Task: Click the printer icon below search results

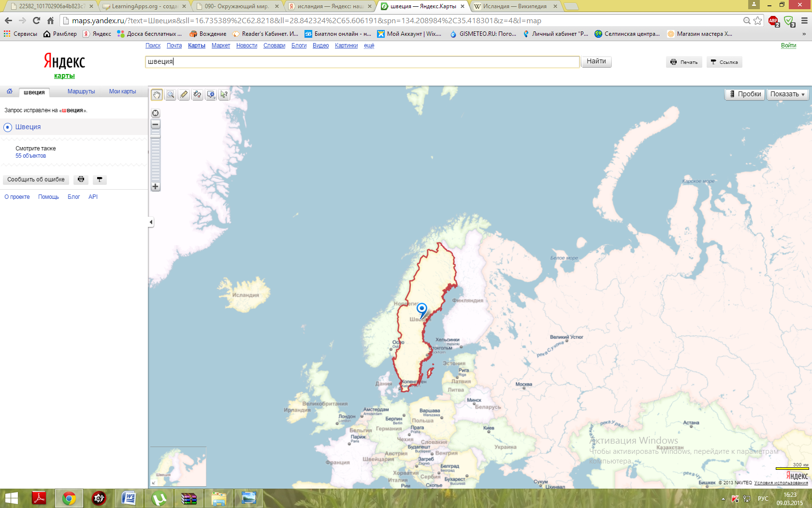Action: coord(81,179)
